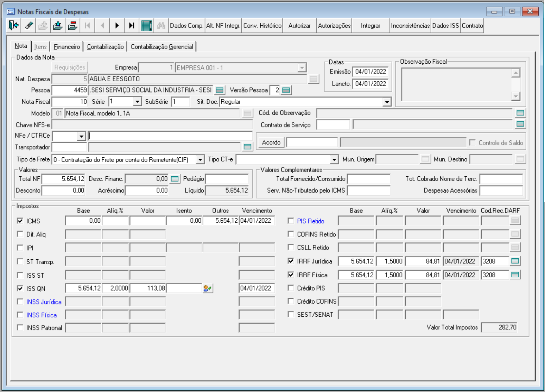This screenshot has width=545, height=392.
Task: Click the disabled previous record arrow icon
Action: (x=102, y=26)
